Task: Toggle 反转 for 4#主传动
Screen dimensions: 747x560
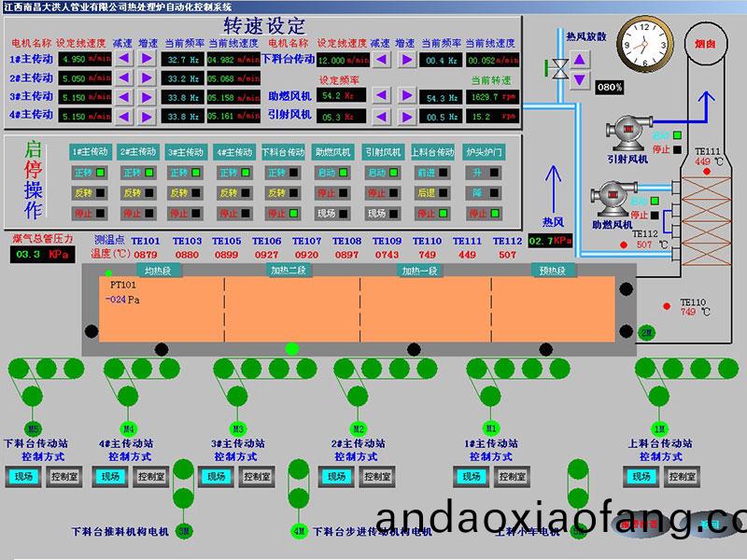Action: pos(234,193)
